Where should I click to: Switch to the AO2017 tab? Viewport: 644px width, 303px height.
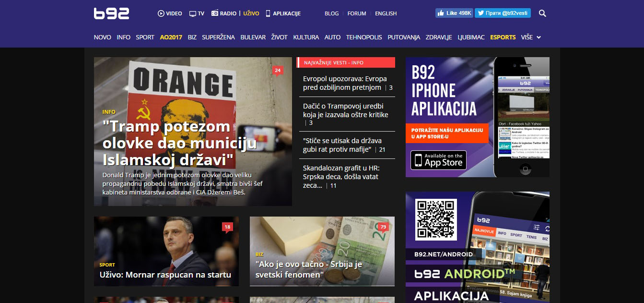pyautogui.click(x=171, y=37)
